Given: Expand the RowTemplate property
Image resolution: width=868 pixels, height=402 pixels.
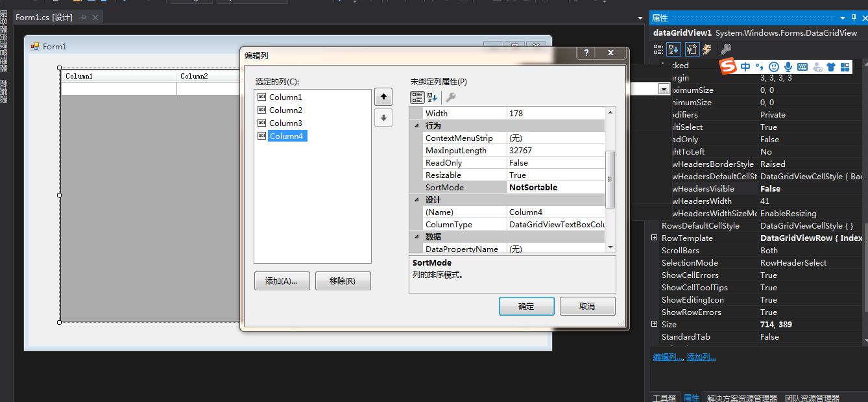Looking at the screenshot, I should click(x=654, y=238).
